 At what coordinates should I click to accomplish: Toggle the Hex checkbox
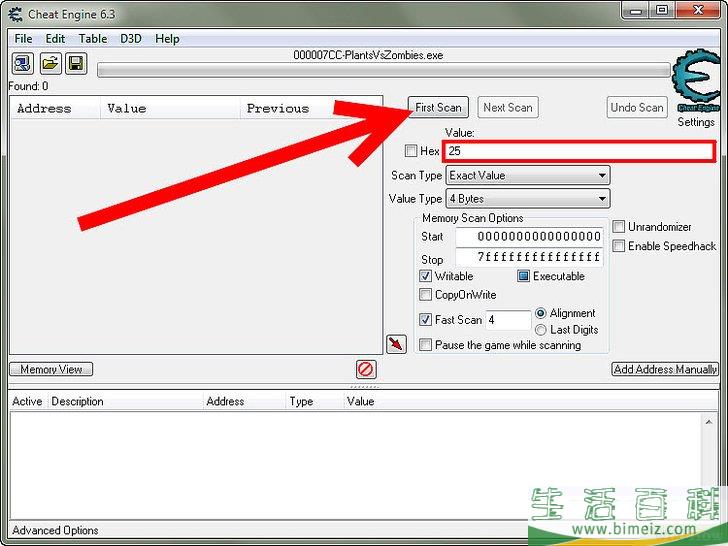click(x=411, y=150)
